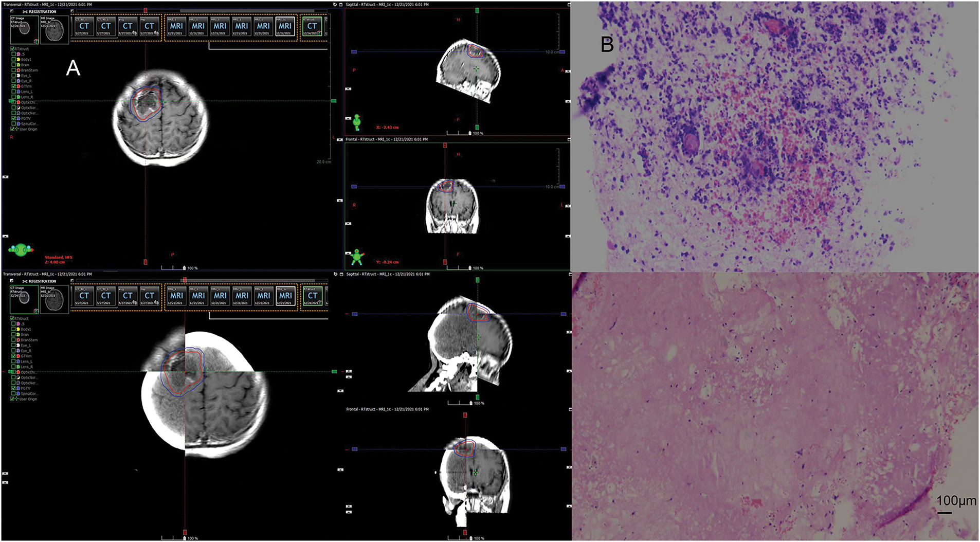Click the patient orientation figure in top sagittal view
980x542 pixels.
356,122
